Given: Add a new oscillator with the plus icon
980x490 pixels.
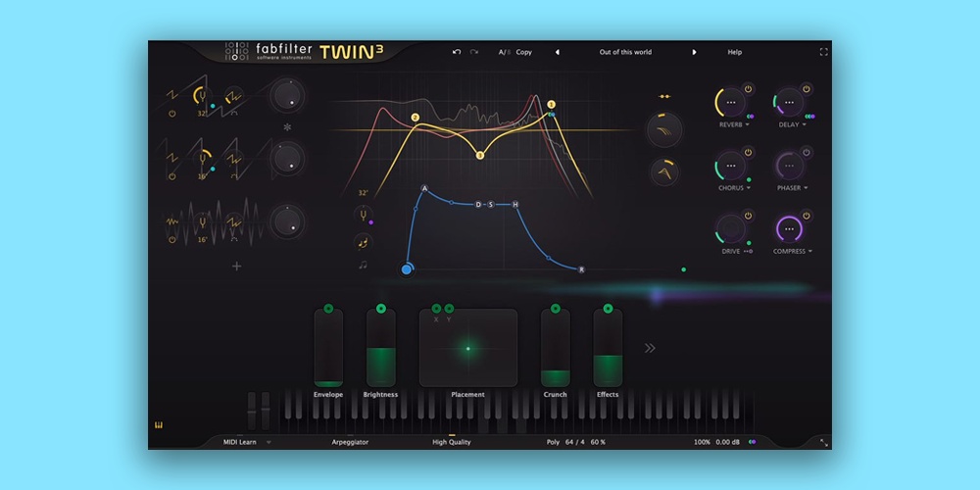Looking at the screenshot, I should click(x=236, y=266).
